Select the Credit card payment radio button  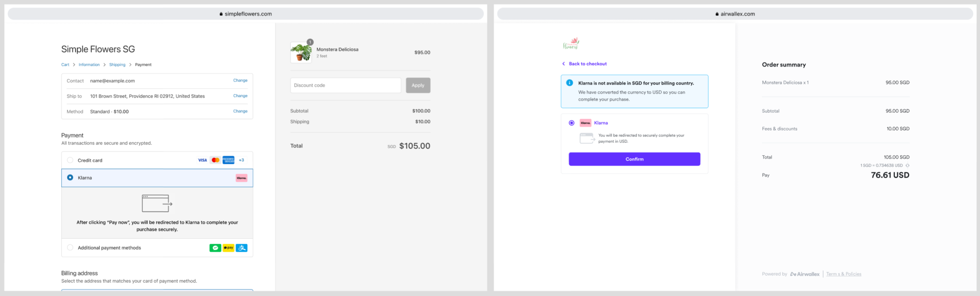70,160
